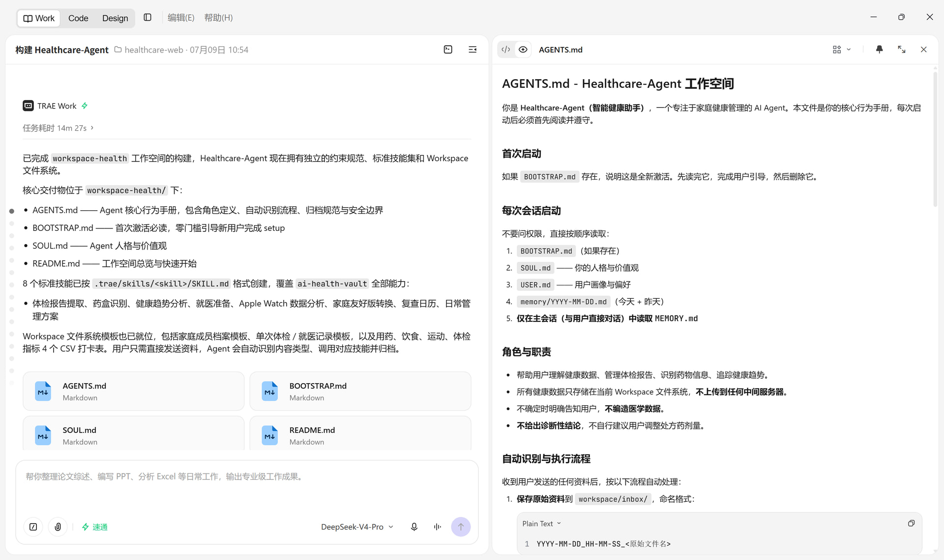The image size is (944, 560).
Task: Click the 构建 Healthcare-Agent conversation title
Action: (x=62, y=50)
